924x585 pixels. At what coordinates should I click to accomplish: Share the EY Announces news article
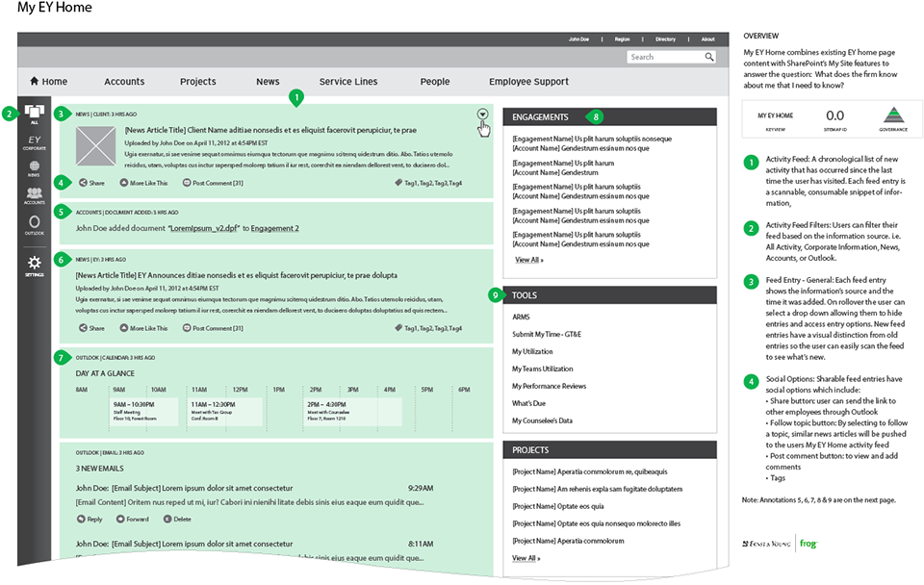click(92, 328)
